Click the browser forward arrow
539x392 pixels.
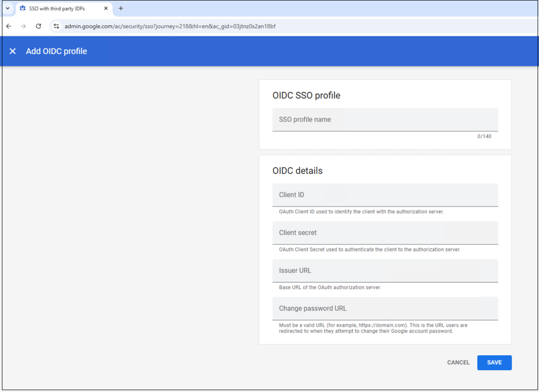click(23, 26)
